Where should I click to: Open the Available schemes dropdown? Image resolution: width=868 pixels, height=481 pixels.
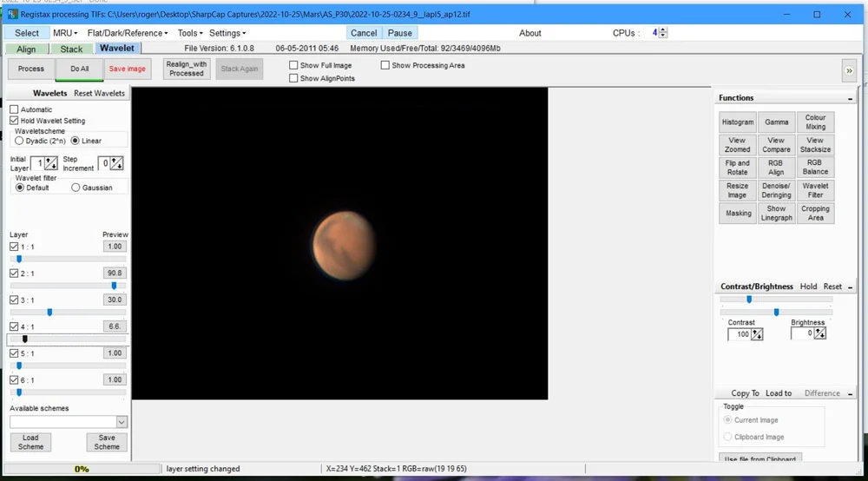(122, 422)
